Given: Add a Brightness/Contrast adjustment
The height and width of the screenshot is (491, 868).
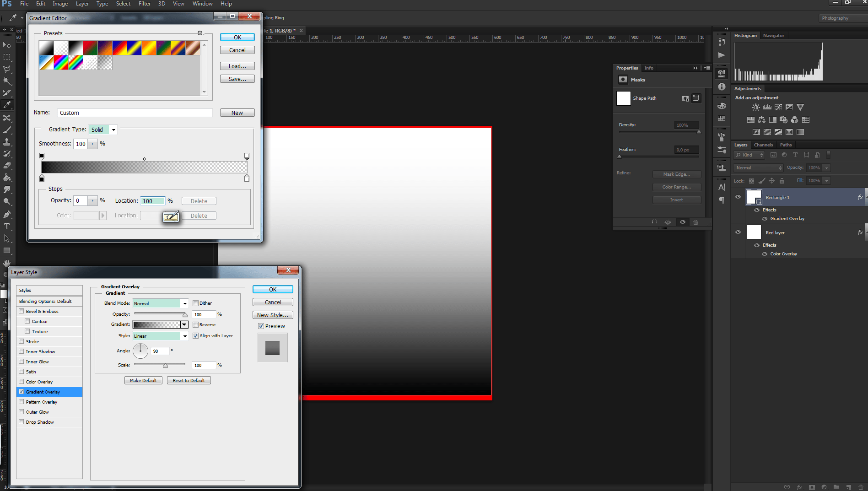Looking at the screenshot, I should pos(756,108).
